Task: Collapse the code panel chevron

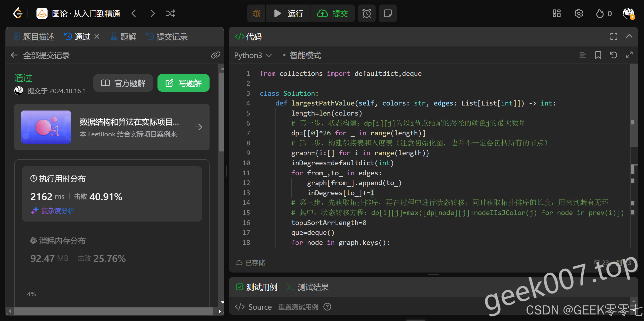Action: click(x=629, y=36)
